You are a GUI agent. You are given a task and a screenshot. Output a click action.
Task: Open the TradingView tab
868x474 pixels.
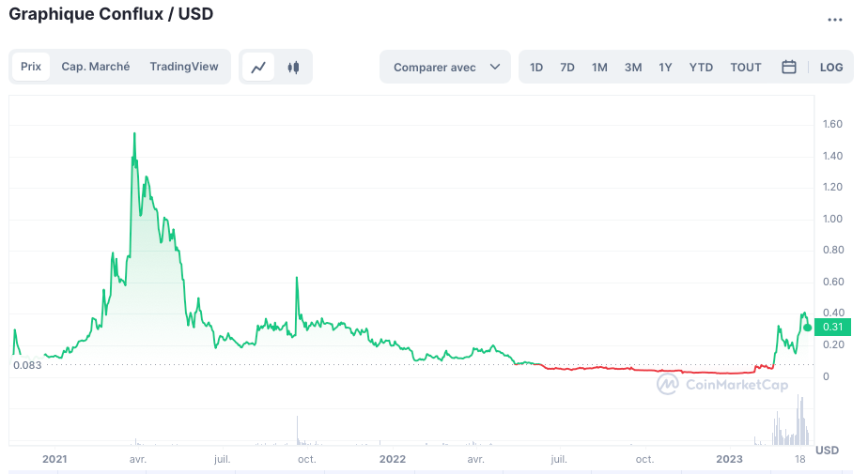pyautogui.click(x=184, y=67)
